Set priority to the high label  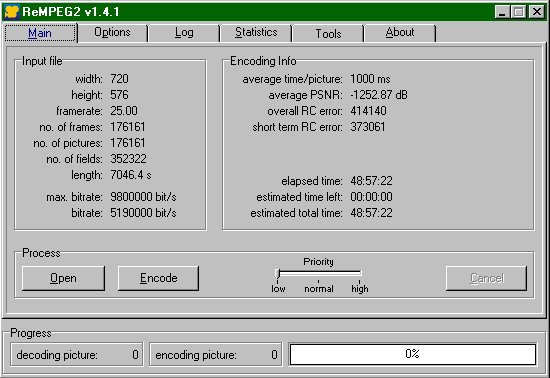[360, 289]
